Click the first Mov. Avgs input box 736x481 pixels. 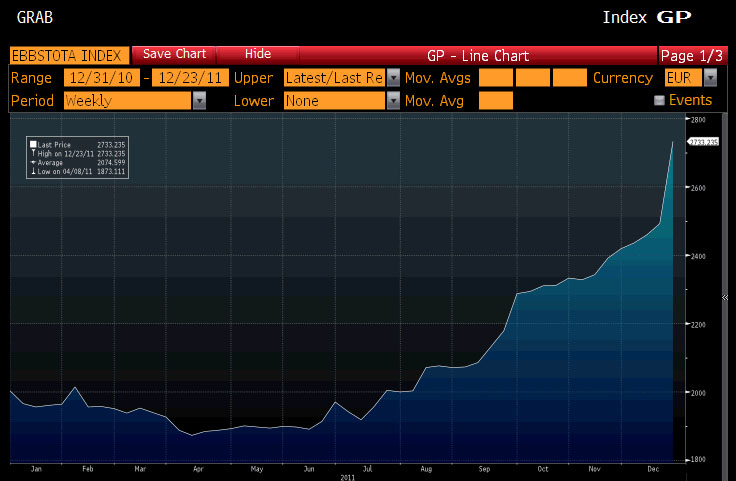tap(496, 78)
